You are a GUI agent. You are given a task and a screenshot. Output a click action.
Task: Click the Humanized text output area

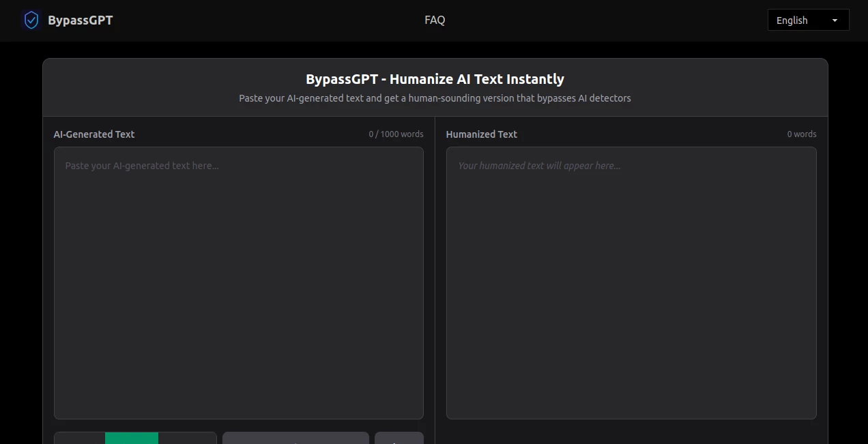pos(631,283)
